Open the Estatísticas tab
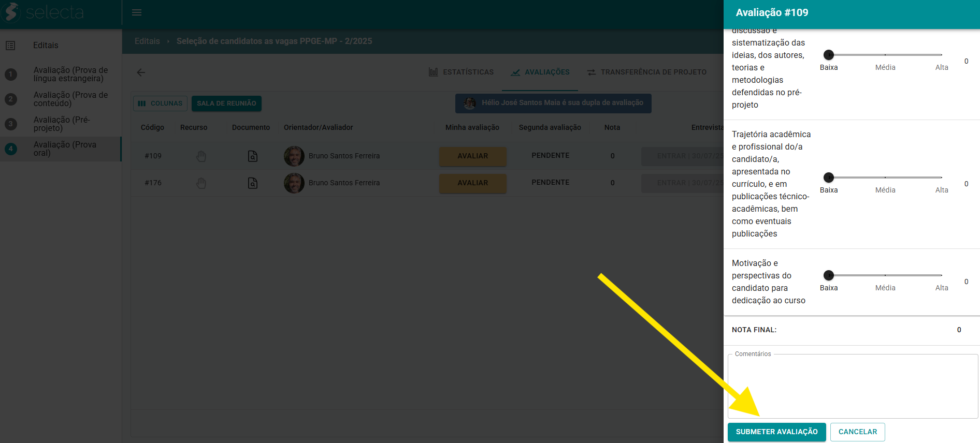The image size is (980, 443). point(461,72)
